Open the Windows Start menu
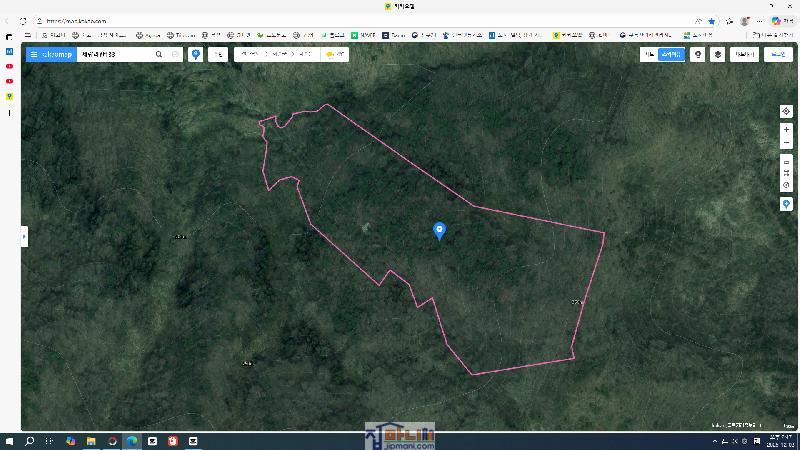 click(9, 441)
